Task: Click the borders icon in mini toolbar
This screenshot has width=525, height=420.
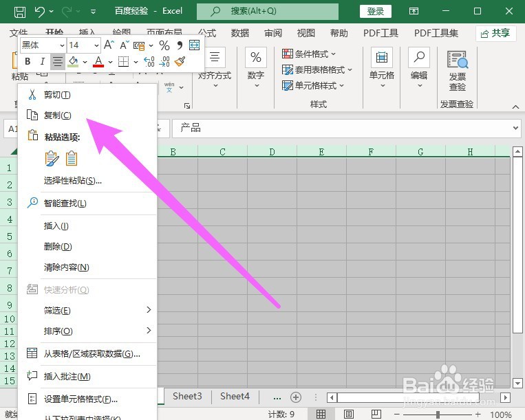Action: [124, 62]
